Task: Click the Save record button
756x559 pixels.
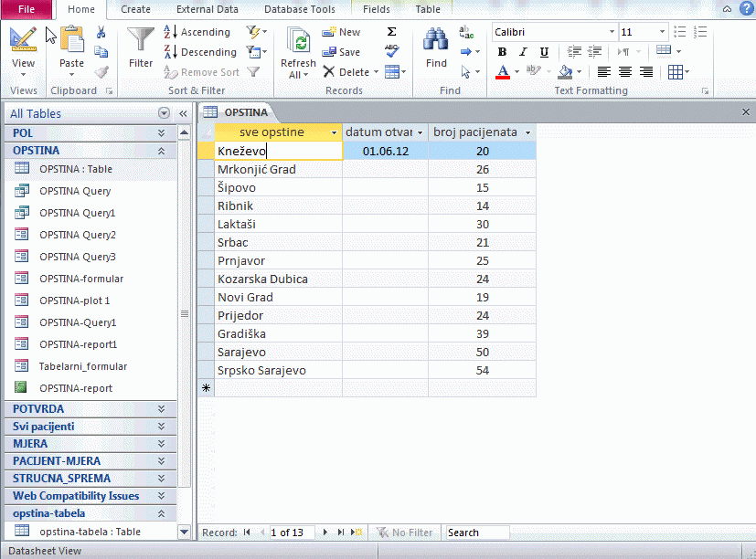Action: click(x=342, y=52)
